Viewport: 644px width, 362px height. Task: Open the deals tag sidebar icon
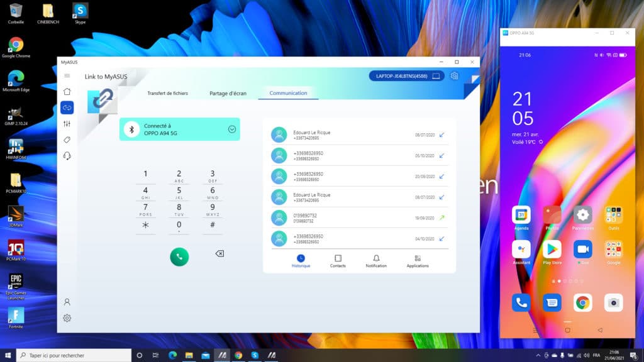67,140
